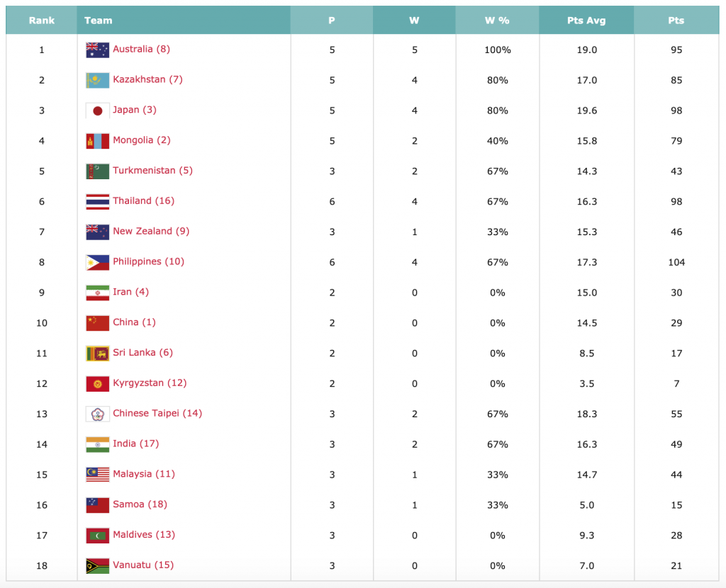Image resolution: width=726 pixels, height=588 pixels.
Task: Click the Japan flag icon
Action: pos(97,111)
